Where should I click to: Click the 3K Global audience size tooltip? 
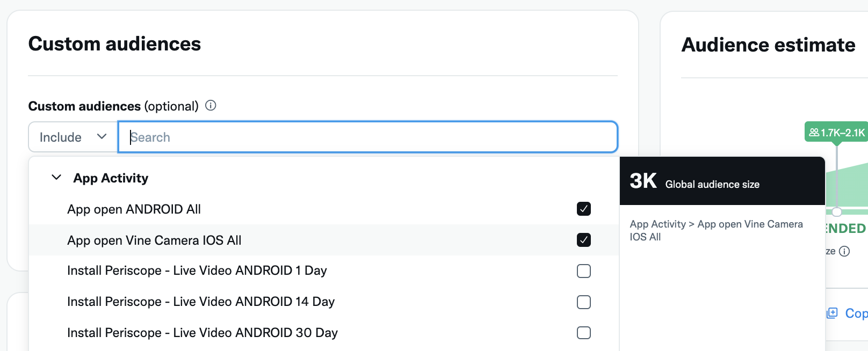pyautogui.click(x=721, y=181)
